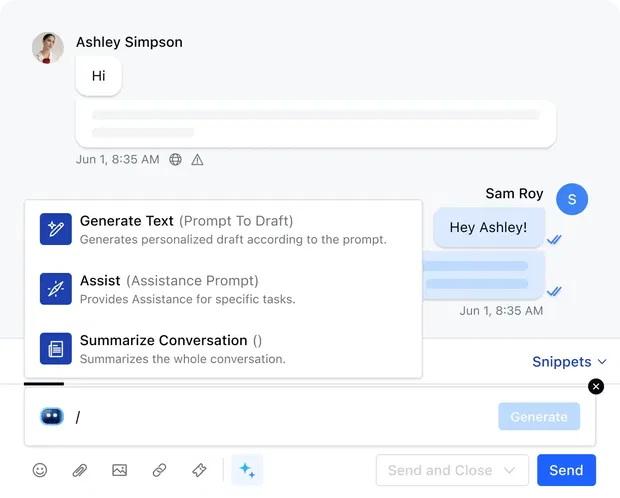Insert a link with chain icon
Viewport: 620px width, 498px height.
[159, 470]
